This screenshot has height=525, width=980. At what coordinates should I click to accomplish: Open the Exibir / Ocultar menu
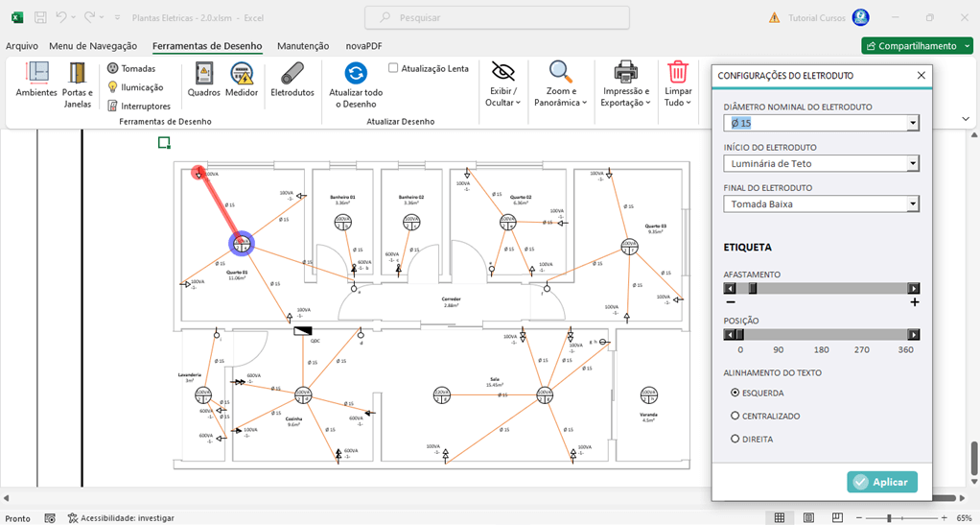(x=502, y=85)
